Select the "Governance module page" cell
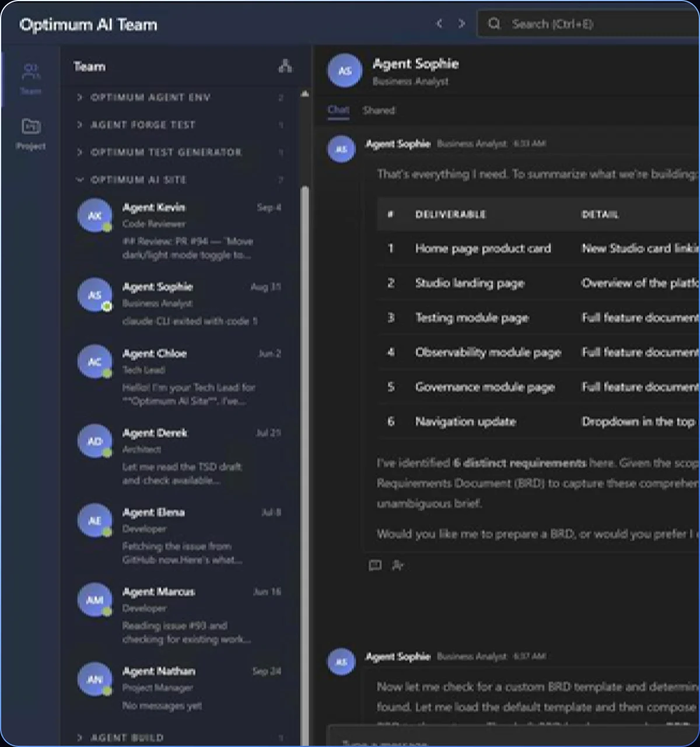This screenshot has height=747, width=700. coord(485,387)
